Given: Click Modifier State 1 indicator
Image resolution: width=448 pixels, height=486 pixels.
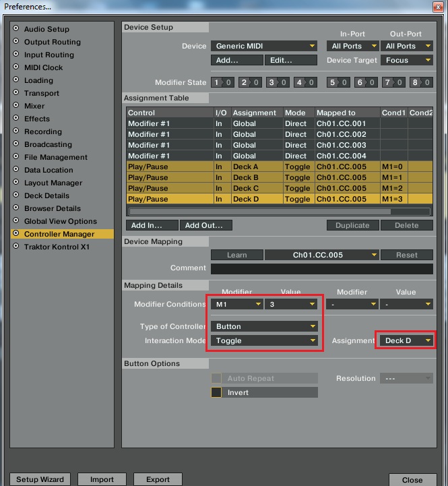Looking at the screenshot, I should [222, 82].
